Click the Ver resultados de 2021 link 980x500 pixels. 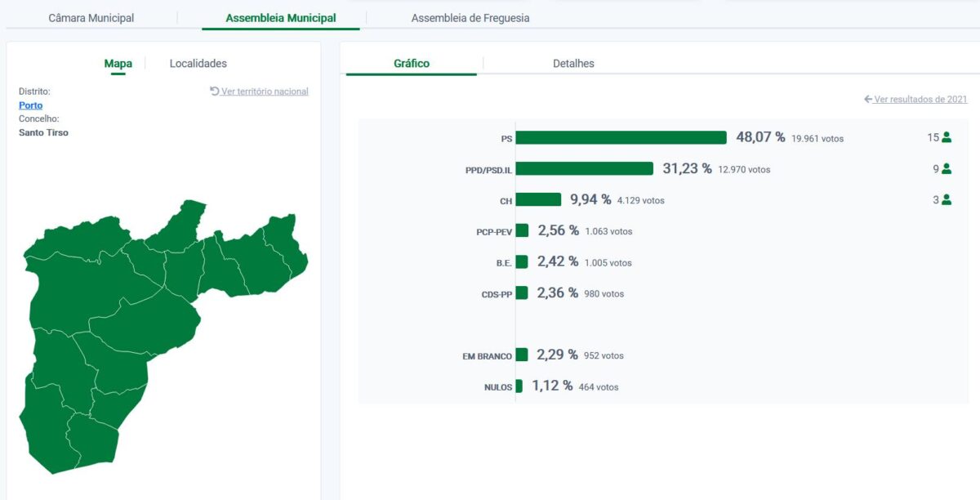(x=920, y=100)
